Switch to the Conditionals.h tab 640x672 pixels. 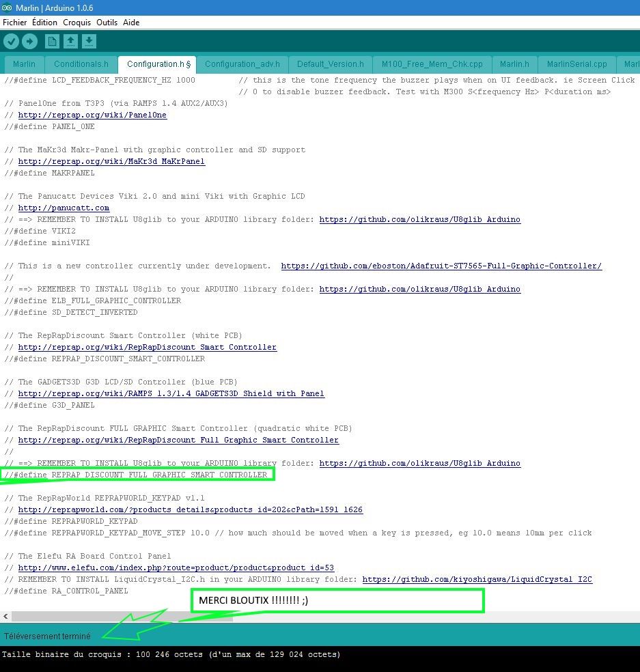point(81,64)
